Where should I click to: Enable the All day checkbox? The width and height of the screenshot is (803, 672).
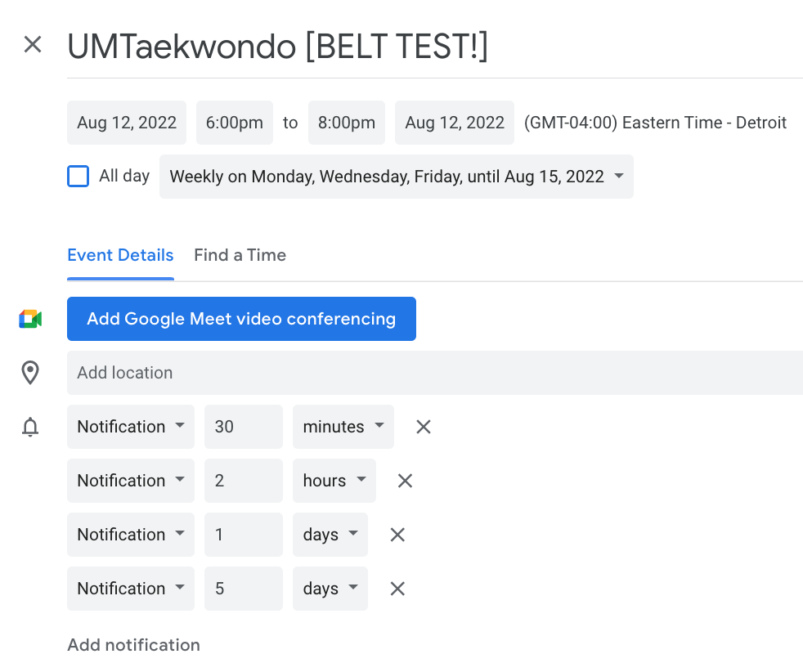[x=79, y=176]
